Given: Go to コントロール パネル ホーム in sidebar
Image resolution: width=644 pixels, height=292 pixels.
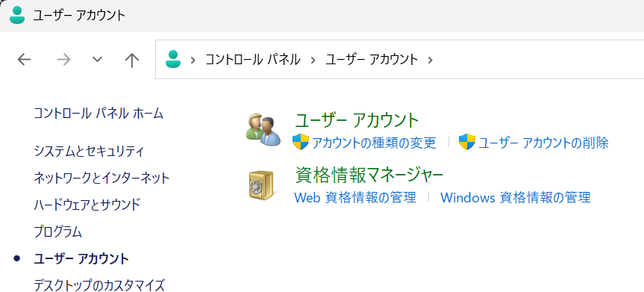Looking at the screenshot, I should [99, 113].
